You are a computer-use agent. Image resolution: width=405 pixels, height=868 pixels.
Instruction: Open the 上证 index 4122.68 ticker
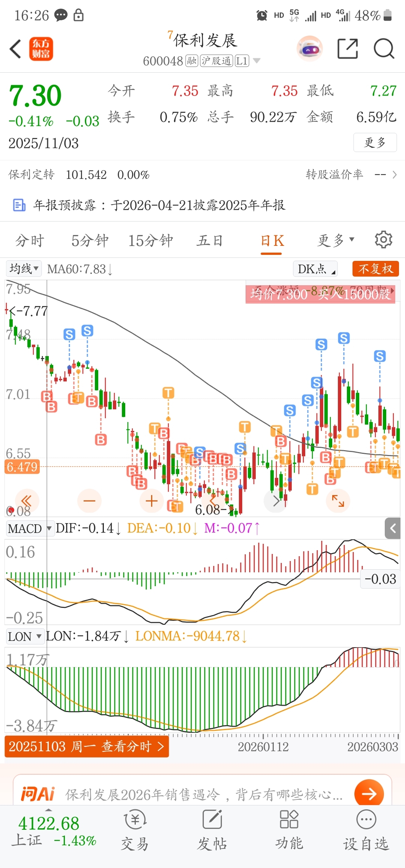click(x=54, y=831)
